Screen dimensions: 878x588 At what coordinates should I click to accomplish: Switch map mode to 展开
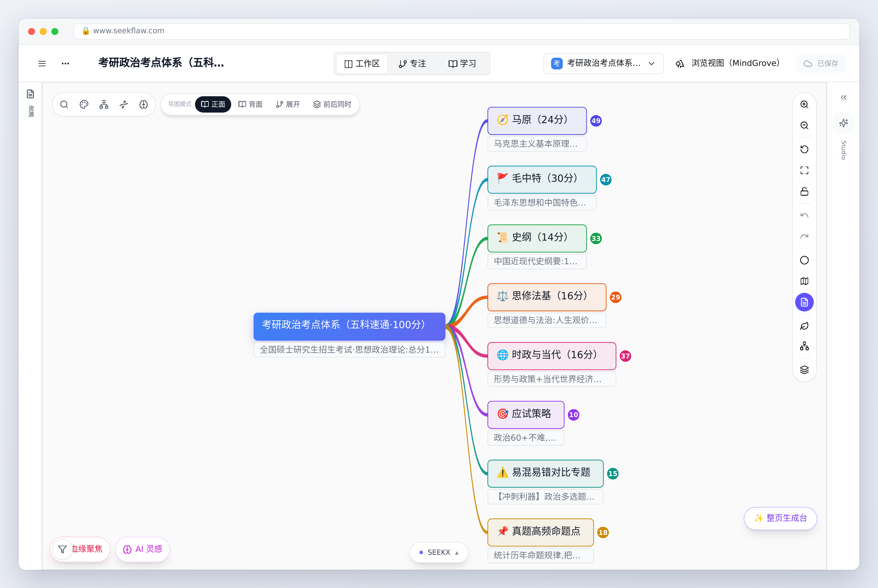coord(288,104)
